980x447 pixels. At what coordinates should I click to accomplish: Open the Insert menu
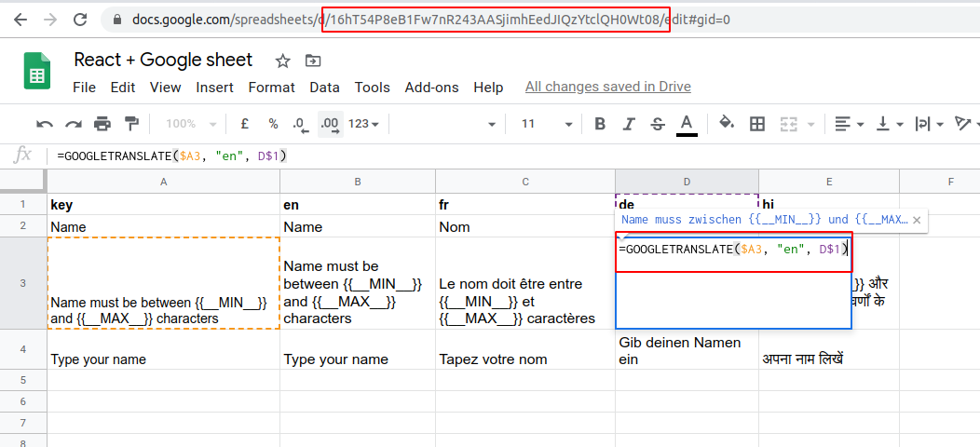point(215,88)
